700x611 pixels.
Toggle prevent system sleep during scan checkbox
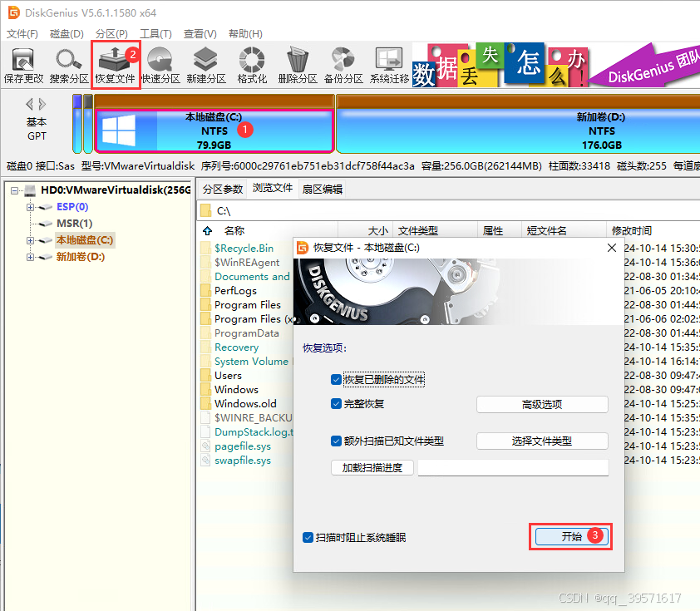coord(308,537)
